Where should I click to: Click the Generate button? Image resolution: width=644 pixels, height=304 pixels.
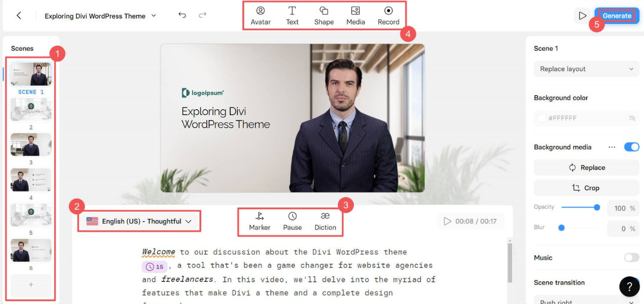617,16
